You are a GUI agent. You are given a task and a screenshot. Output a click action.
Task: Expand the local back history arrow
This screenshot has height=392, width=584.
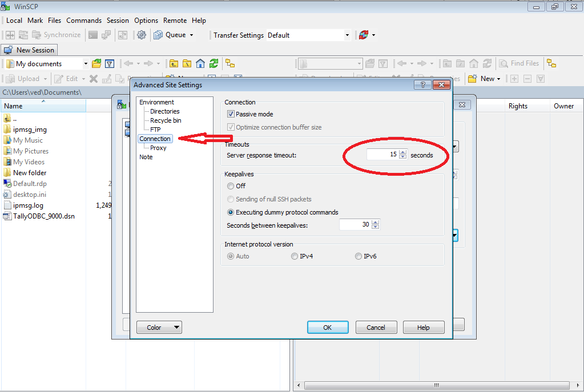138,64
